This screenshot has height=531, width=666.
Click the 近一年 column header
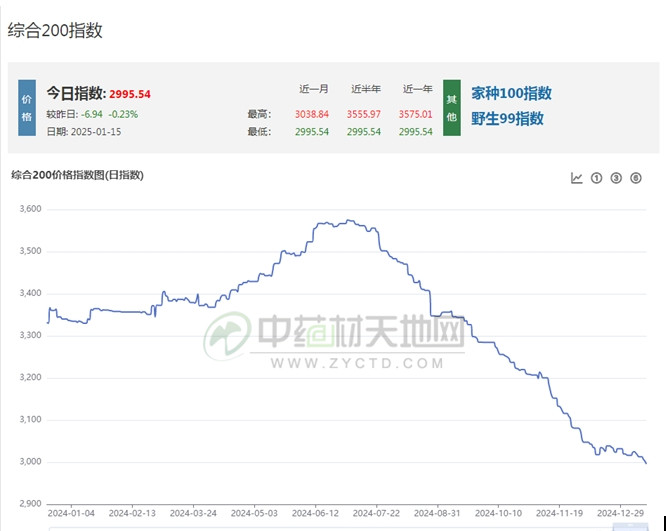[x=417, y=89]
